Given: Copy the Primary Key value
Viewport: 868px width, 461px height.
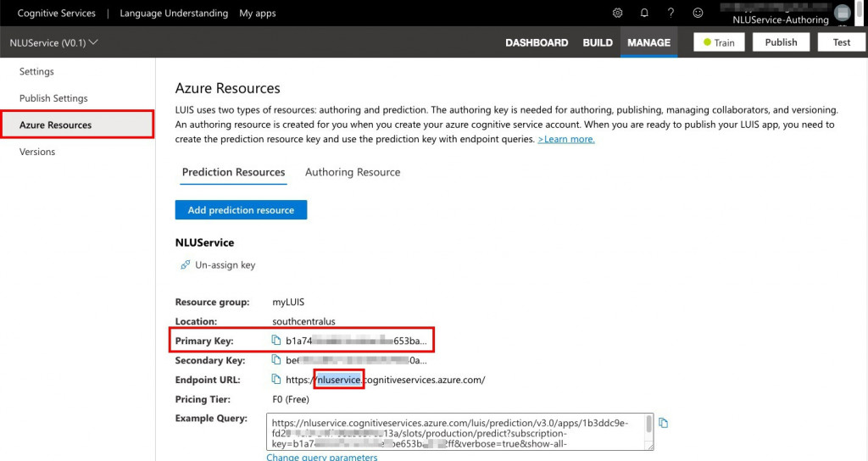Looking at the screenshot, I should (x=276, y=340).
